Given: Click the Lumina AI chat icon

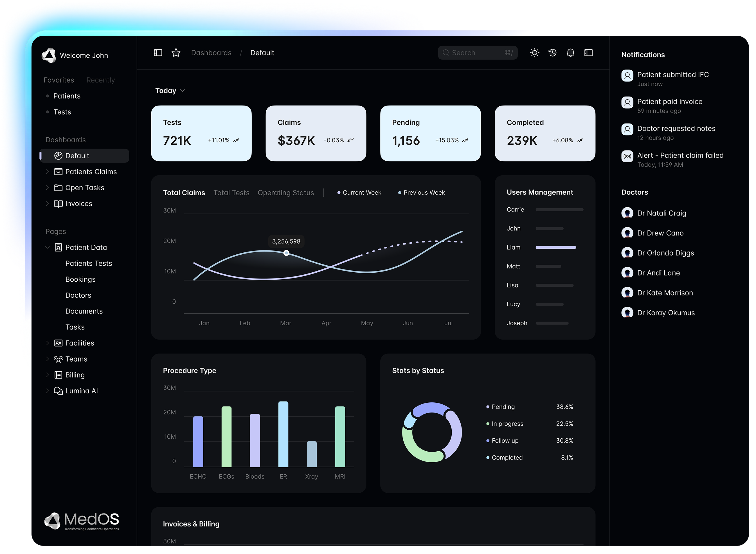Looking at the screenshot, I should pos(58,391).
